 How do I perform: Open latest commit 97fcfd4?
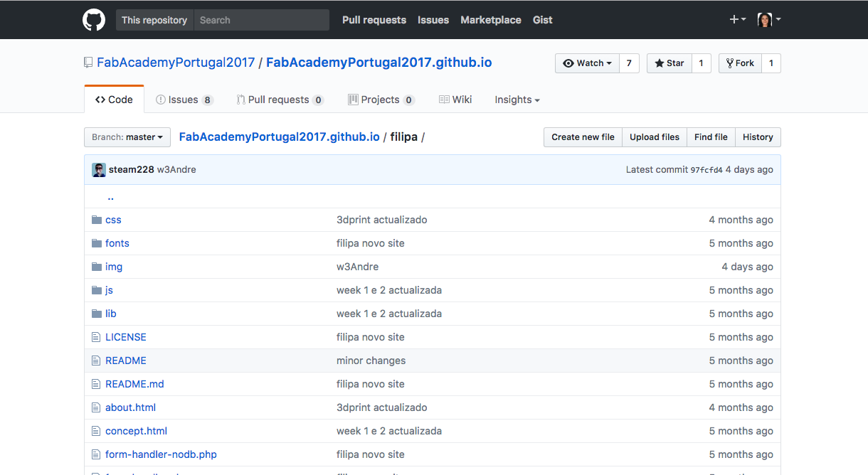tap(706, 170)
